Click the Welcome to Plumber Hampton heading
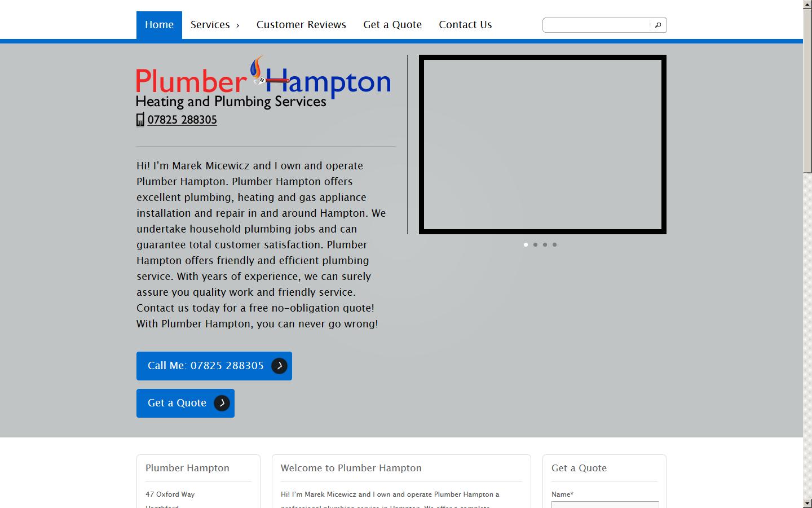Screen dimensions: 812x508 [351, 468]
